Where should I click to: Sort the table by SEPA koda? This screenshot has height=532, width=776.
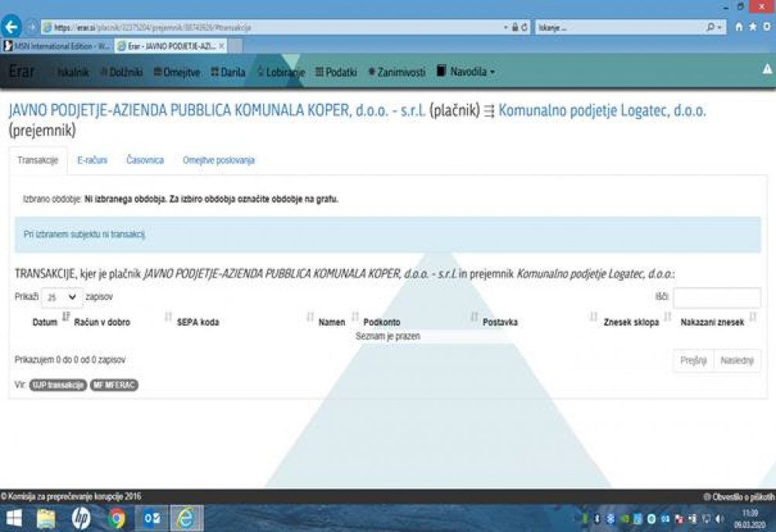click(x=198, y=322)
